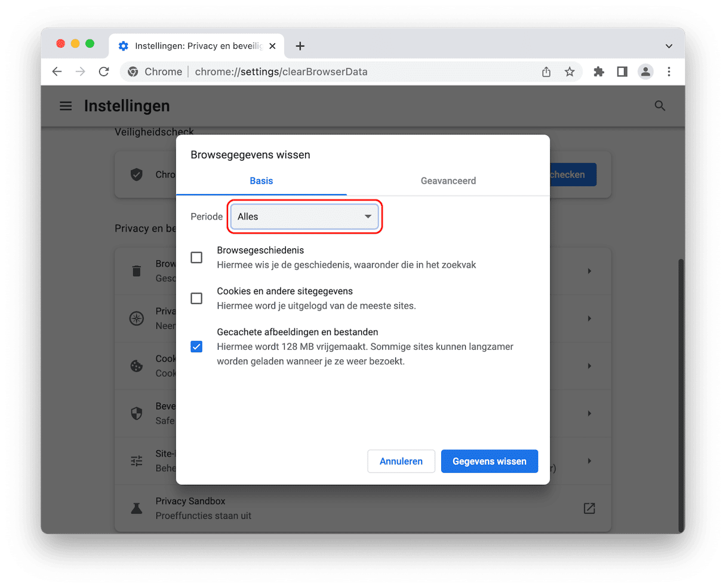Image resolution: width=726 pixels, height=588 pixels.
Task: Tick Cookies en andere sitegegevens checkbox
Action: [x=196, y=298]
